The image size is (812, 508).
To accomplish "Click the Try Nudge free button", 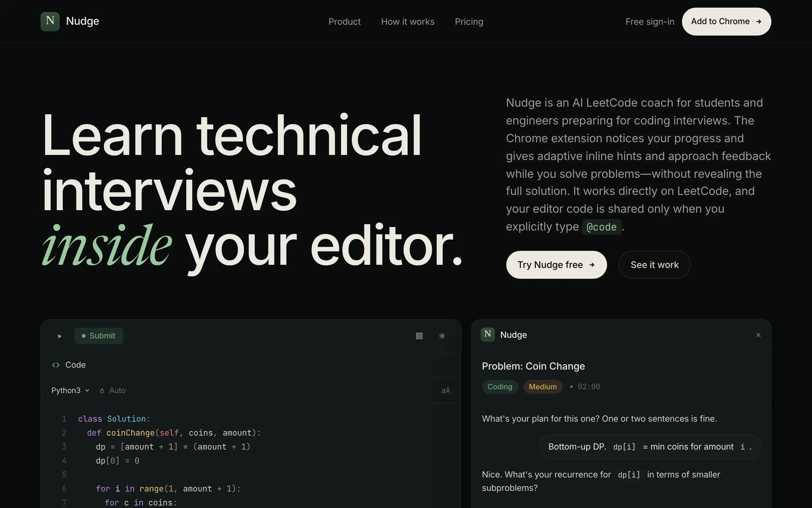I will [556, 265].
